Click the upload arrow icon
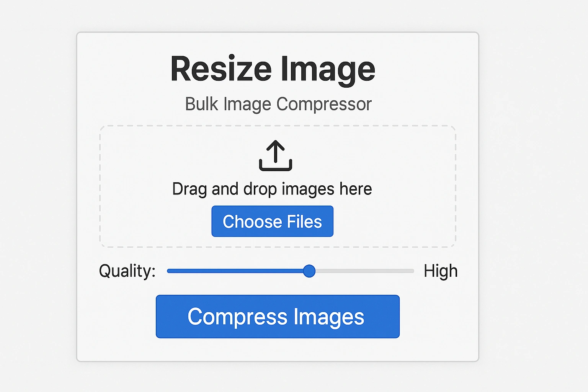 coord(276,155)
